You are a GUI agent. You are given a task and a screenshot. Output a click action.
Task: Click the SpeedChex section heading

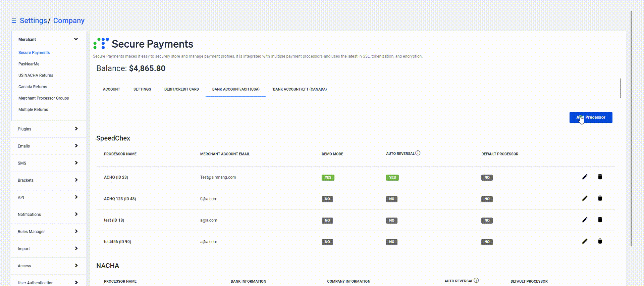[x=113, y=138]
